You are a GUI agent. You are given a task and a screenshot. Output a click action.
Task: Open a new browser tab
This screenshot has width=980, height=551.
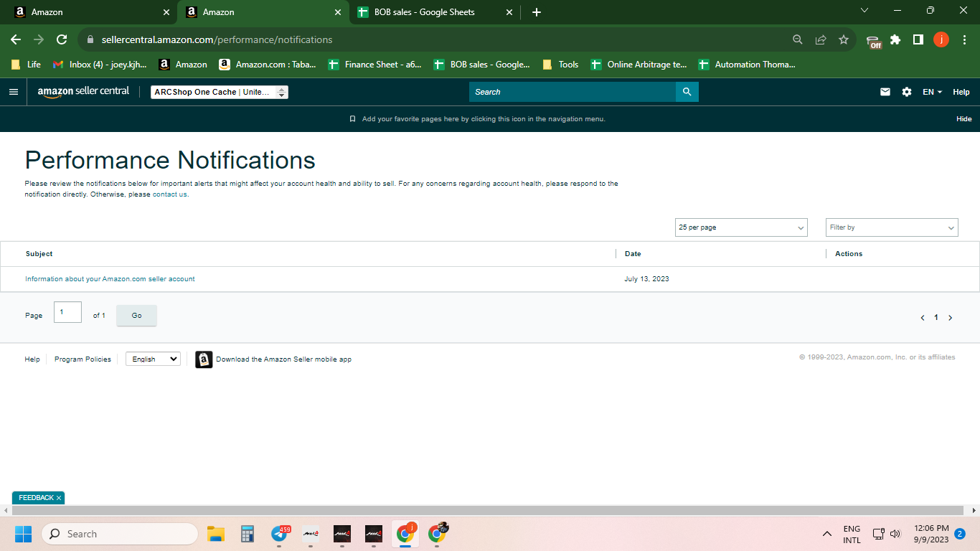(x=537, y=12)
